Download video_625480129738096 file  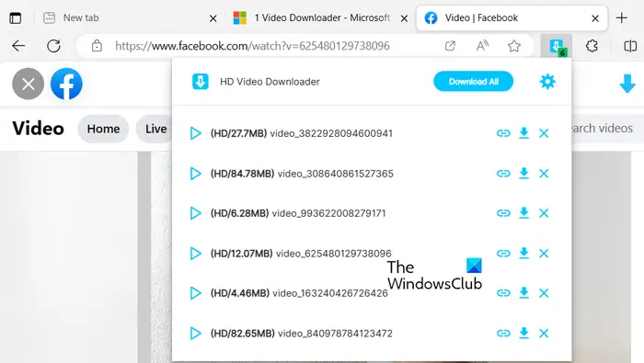523,253
